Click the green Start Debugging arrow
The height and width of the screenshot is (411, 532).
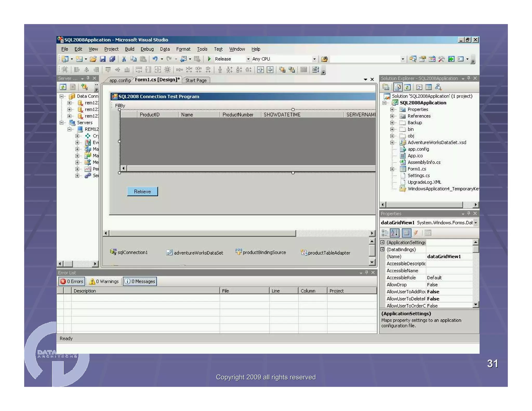pyautogui.click(x=209, y=59)
